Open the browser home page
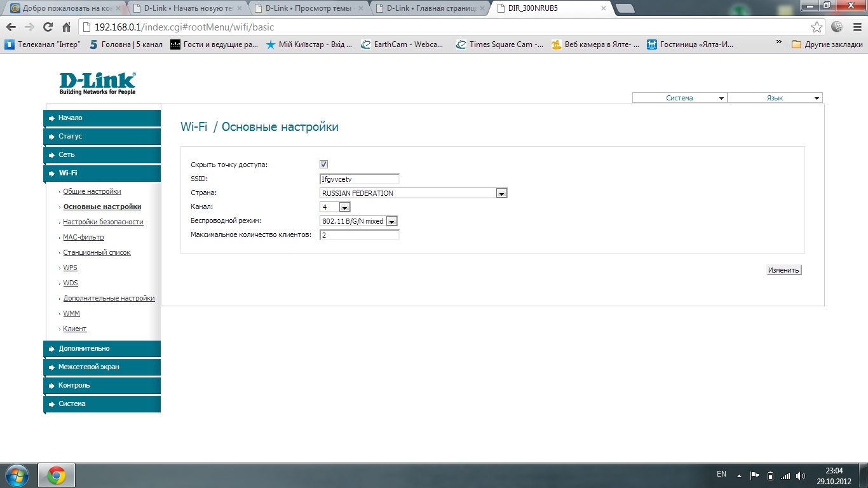The image size is (868, 488). tap(66, 27)
